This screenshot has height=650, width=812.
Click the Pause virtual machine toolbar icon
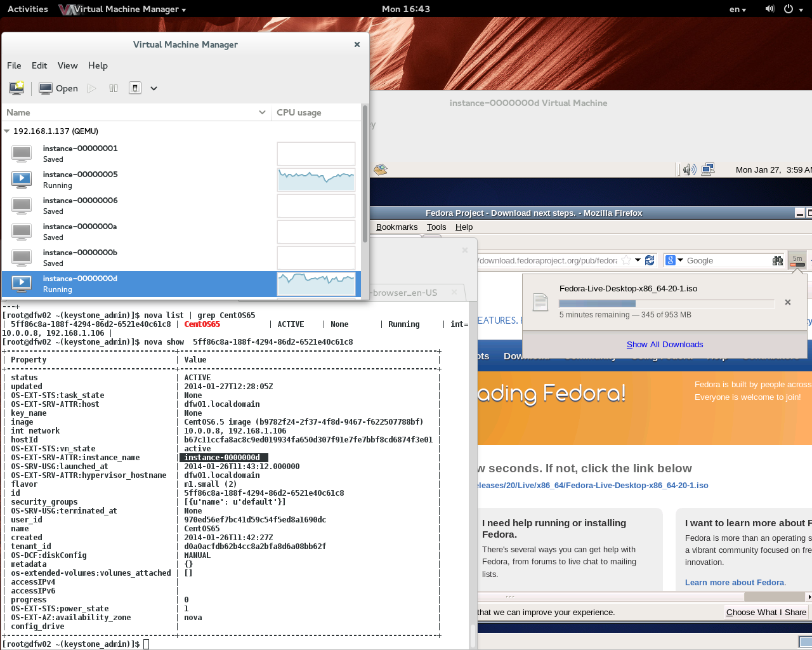(114, 88)
